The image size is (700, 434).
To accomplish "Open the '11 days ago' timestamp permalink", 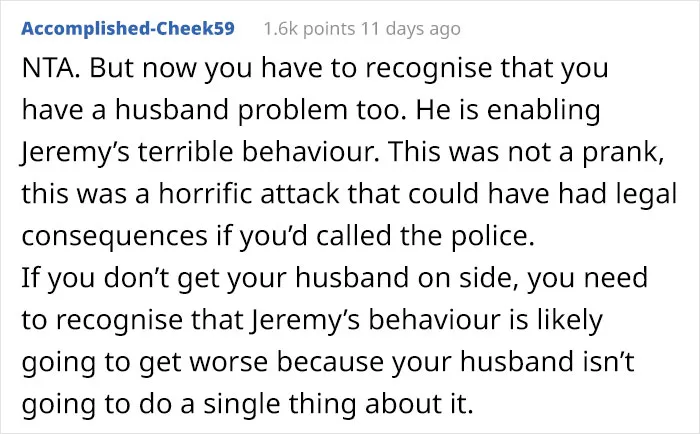I will click(x=410, y=29).
